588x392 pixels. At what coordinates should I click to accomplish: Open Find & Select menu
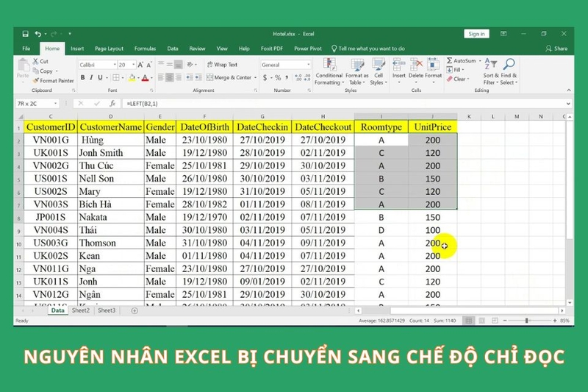click(509, 71)
